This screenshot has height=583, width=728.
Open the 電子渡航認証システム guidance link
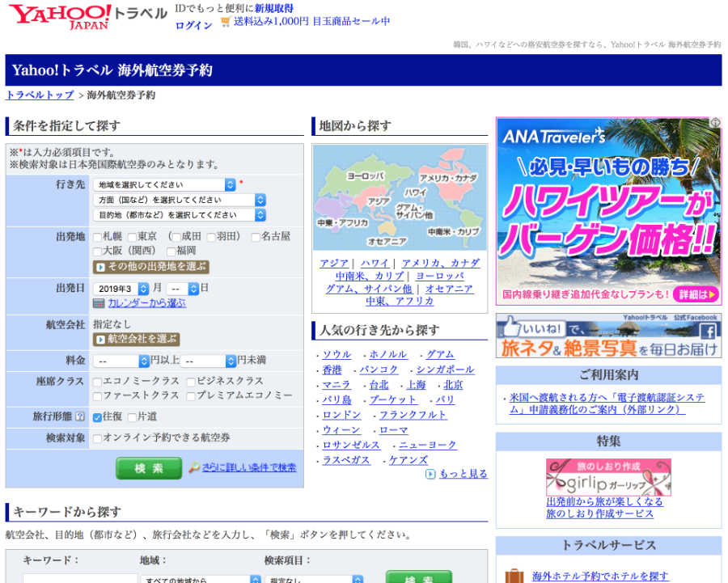click(x=607, y=403)
